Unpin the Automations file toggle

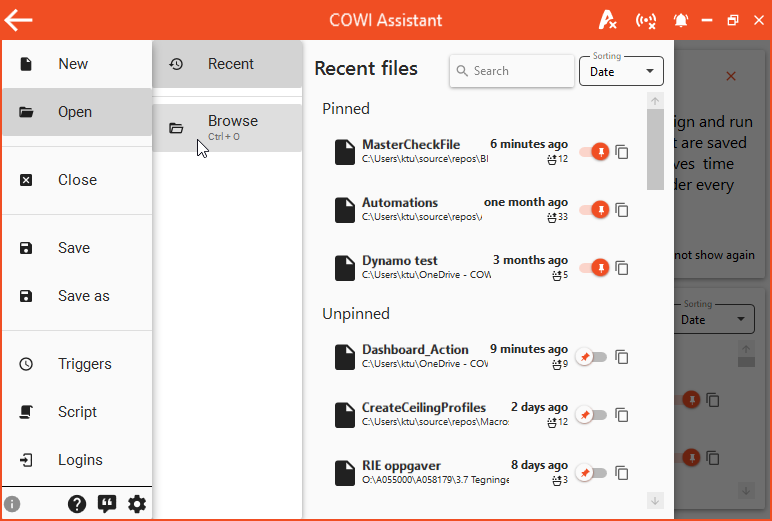tap(594, 210)
